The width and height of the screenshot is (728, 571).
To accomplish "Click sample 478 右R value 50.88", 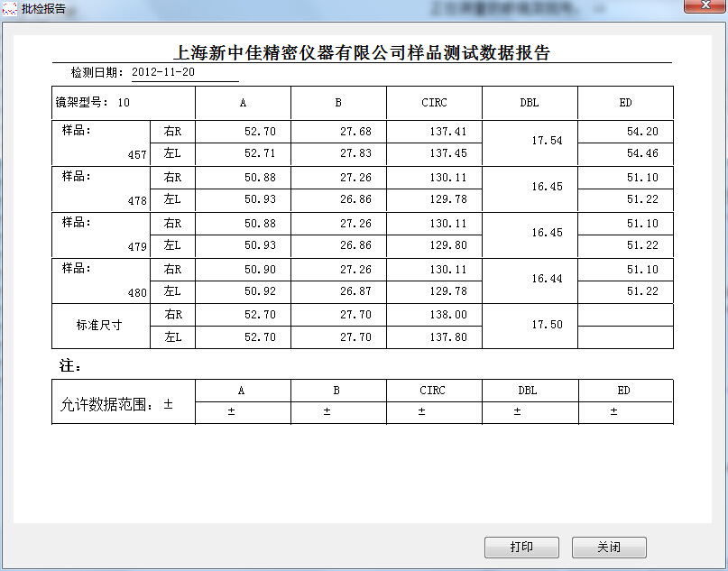I will coord(260,178).
